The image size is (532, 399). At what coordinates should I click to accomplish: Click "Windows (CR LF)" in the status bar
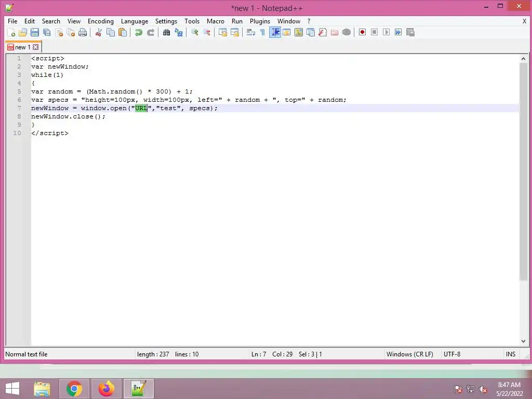tap(410, 354)
